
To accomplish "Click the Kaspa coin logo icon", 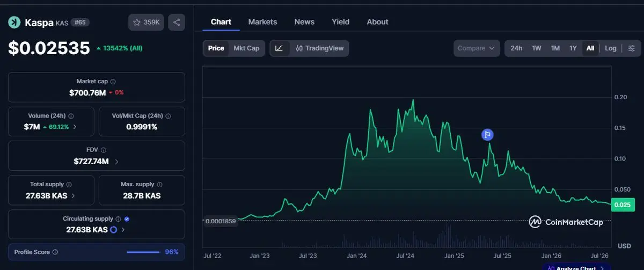I will (x=14, y=22).
